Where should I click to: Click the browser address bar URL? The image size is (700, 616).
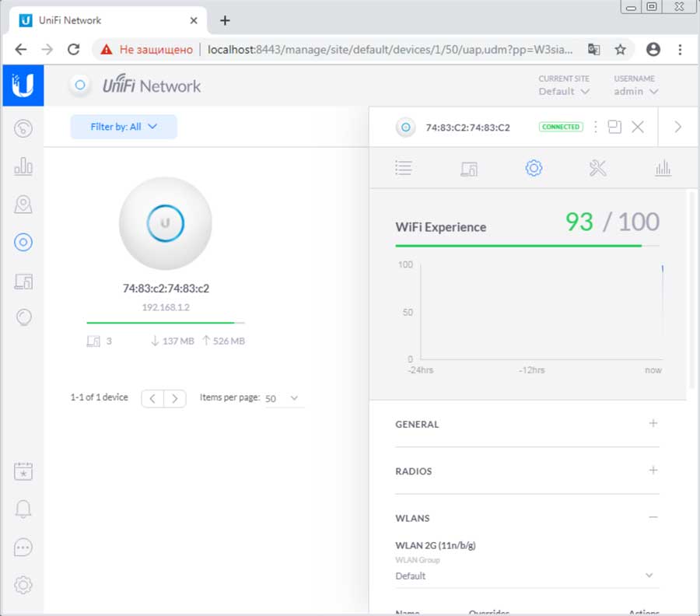point(390,49)
